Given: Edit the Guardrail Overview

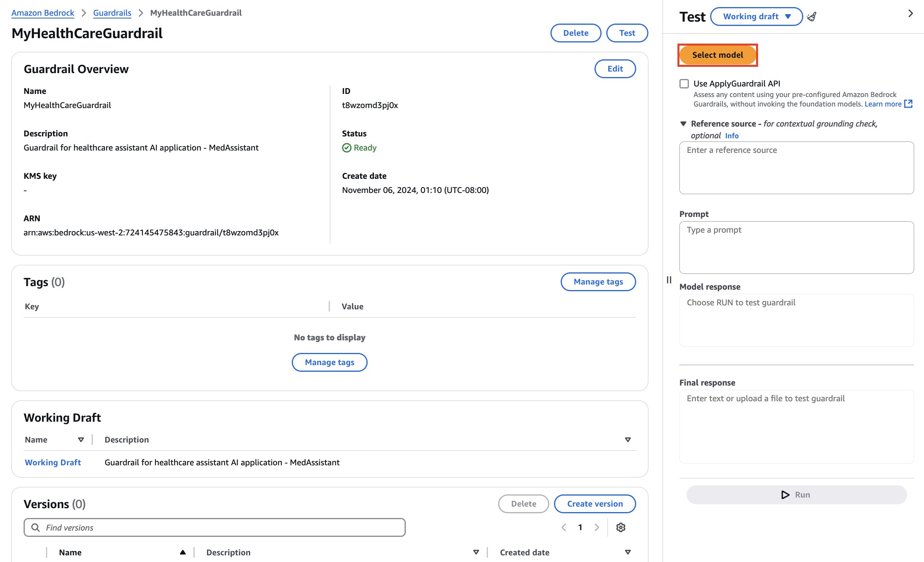Looking at the screenshot, I should 615,69.
